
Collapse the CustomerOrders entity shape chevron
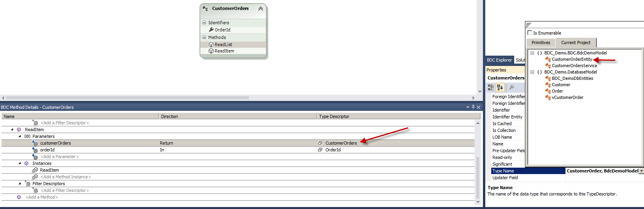[x=261, y=9]
